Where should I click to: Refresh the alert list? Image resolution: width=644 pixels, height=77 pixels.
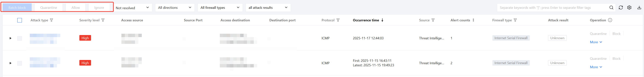coord(621,8)
